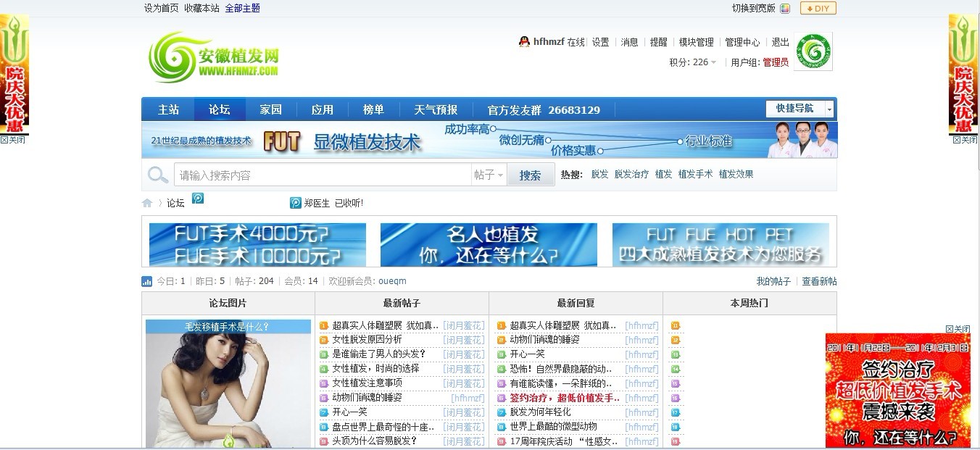This screenshot has height=450, width=980.
Task: Expand the 帖子 search type dropdown
Action: (x=489, y=175)
